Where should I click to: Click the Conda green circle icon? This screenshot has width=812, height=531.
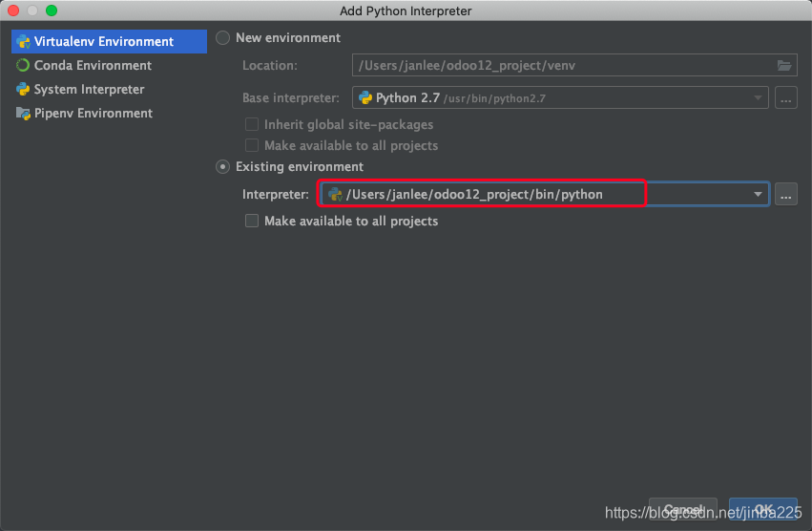(23, 65)
